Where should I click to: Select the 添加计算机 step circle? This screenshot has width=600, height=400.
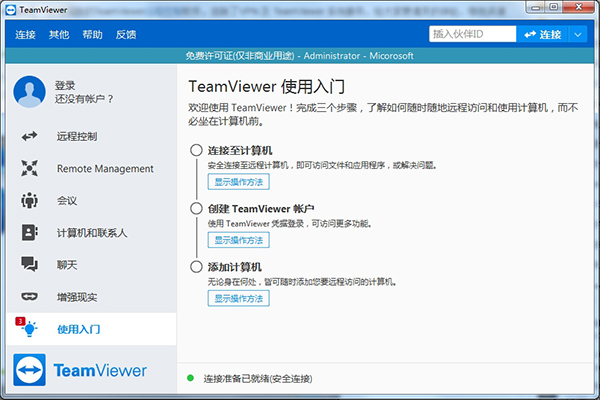196,267
